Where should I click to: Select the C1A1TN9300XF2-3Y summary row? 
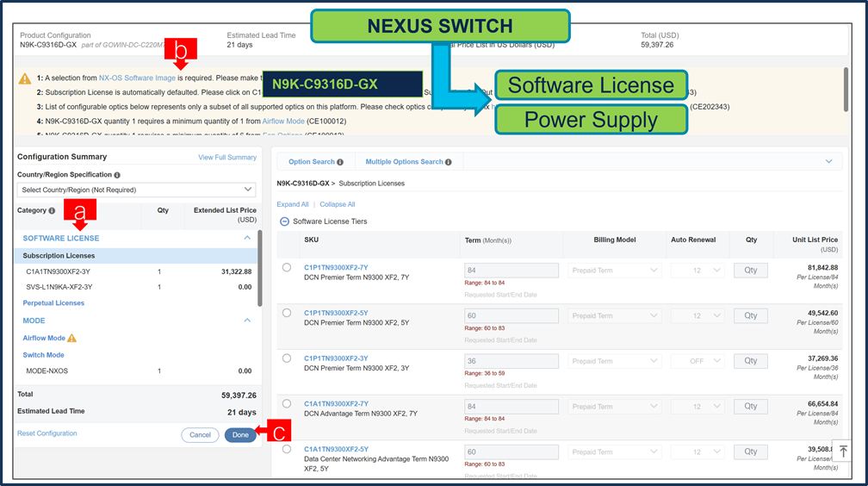click(137, 272)
